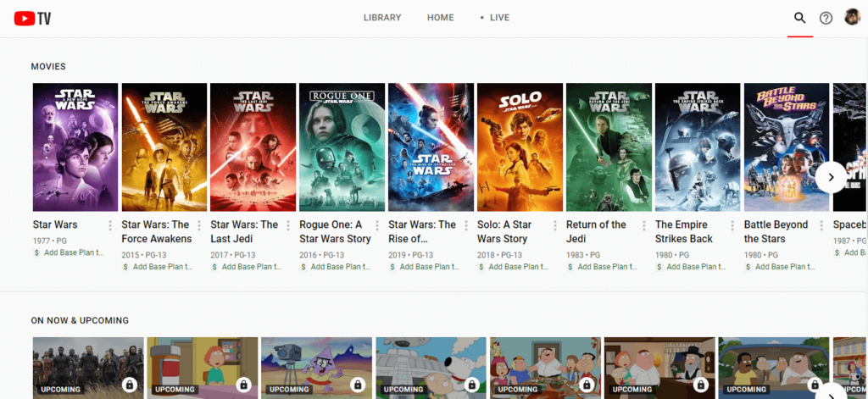Open more options for The Force Awakens

(199, 225)
